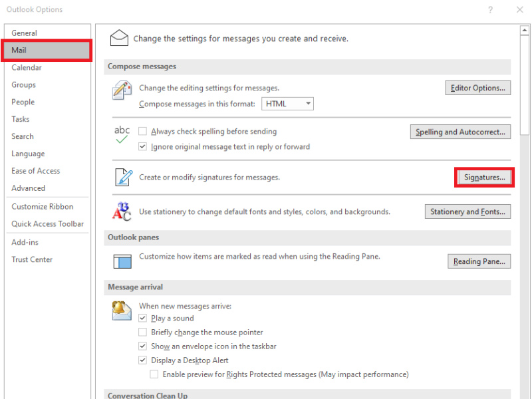Open Stationery and Fonts dialog
Viewport: 532px width, 399px height.
click(467, 211)
